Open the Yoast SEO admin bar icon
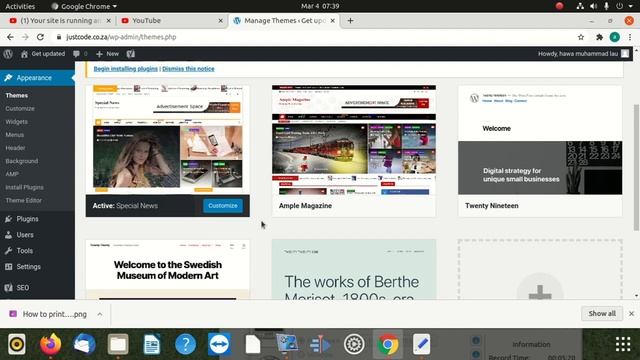 pos(131,53)
